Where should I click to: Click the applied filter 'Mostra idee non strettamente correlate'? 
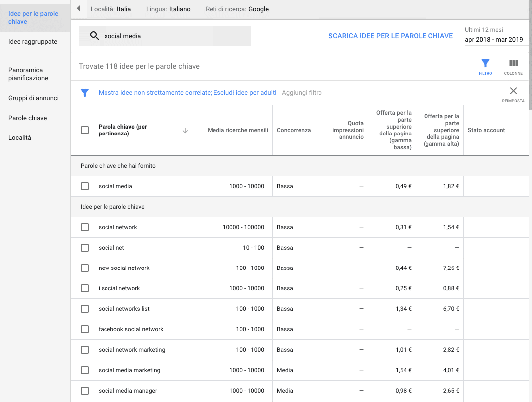click(x=155, y=92)
